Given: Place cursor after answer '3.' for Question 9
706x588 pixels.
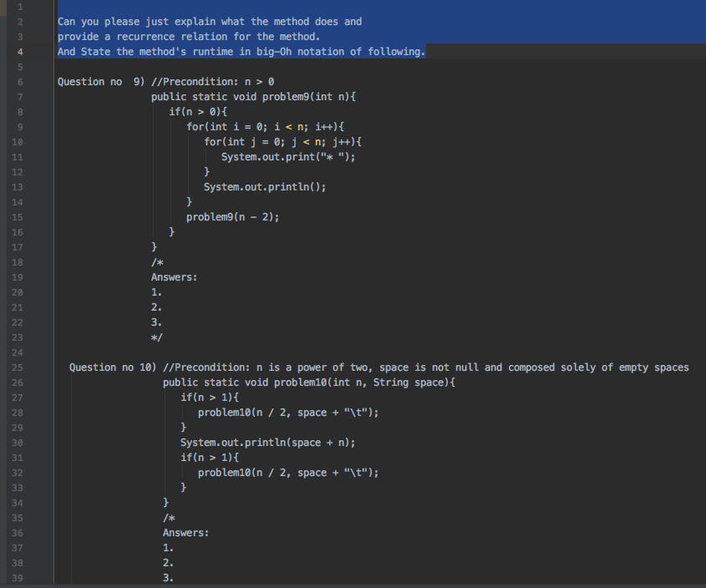Looking at the screenshot, I should click(x=163, y=322).
